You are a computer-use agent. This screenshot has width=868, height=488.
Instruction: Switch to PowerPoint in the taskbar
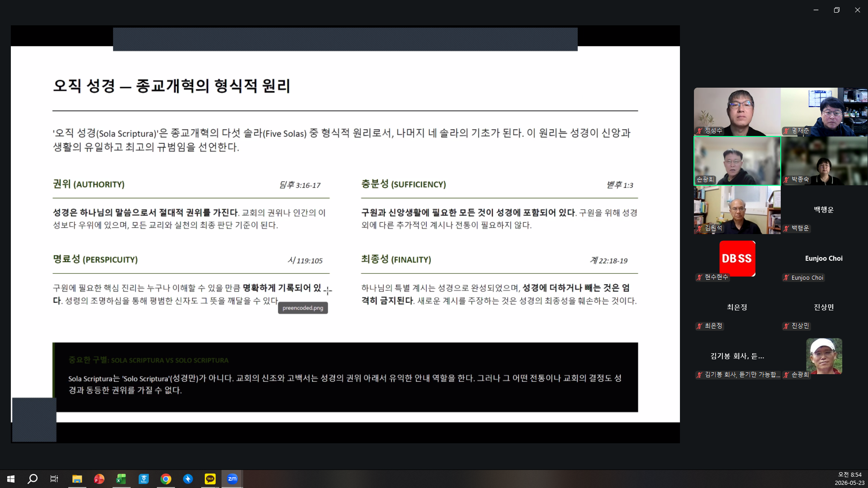pos(99,479)
